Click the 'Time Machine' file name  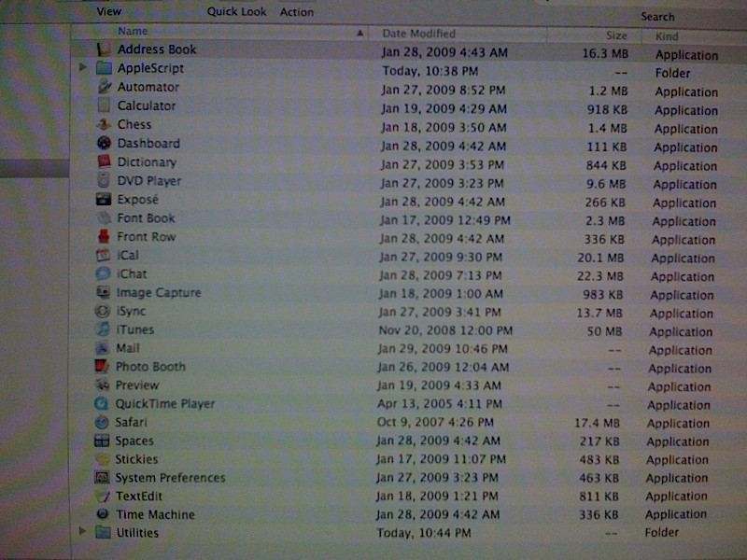(155, 515)
